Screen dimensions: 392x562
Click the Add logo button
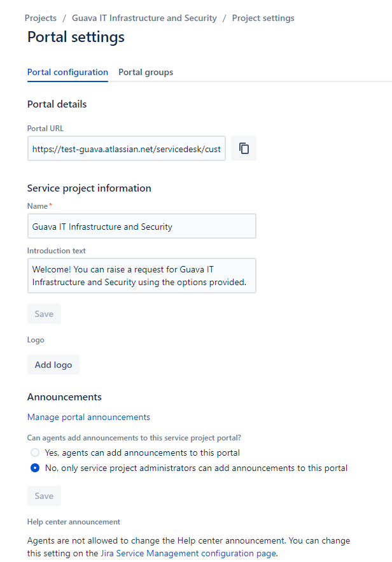coord(53,364)
